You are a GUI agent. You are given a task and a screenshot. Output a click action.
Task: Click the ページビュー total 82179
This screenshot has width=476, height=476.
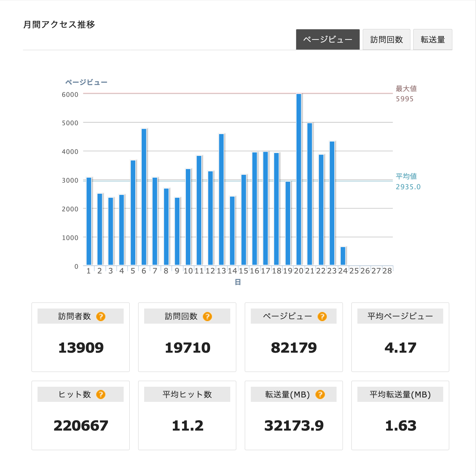pyautogui.click(x=294, y=348)
